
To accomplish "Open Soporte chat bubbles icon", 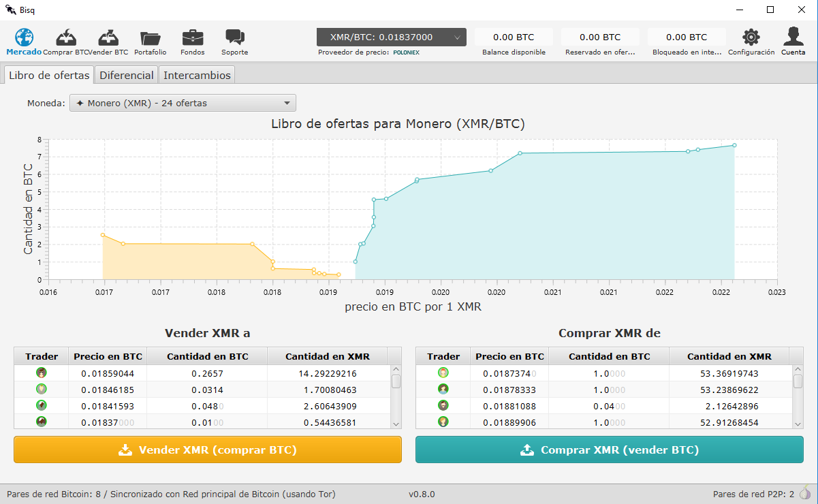I will coord(235,37).
